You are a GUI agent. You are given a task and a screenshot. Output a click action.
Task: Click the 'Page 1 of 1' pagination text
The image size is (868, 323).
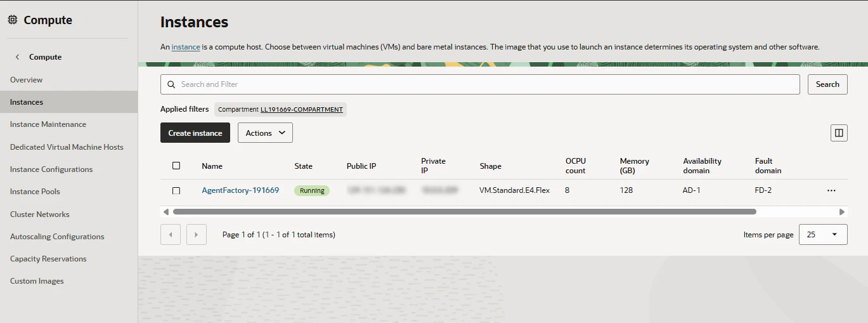pos(279,235)
